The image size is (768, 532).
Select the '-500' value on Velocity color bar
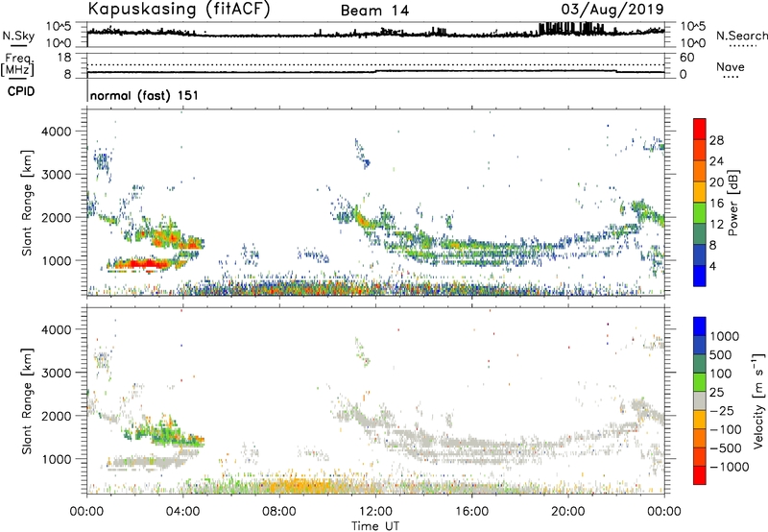coord(726,448)
